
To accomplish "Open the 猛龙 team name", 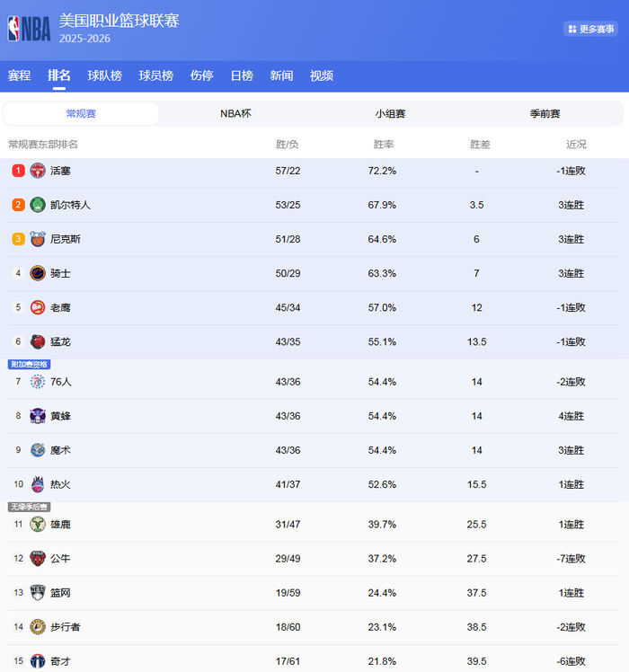I will pyautogui.click(x=60, y=342).
